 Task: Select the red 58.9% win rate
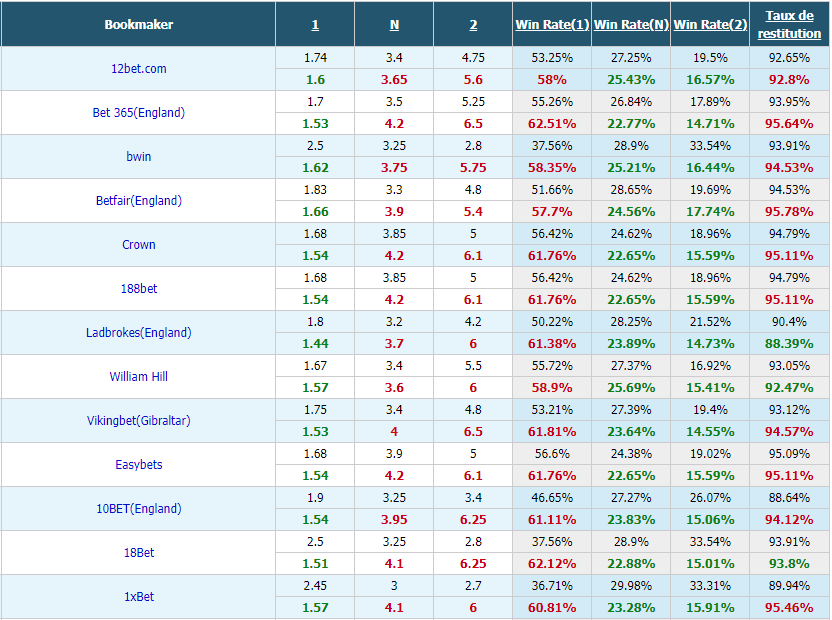click(552, 388)
